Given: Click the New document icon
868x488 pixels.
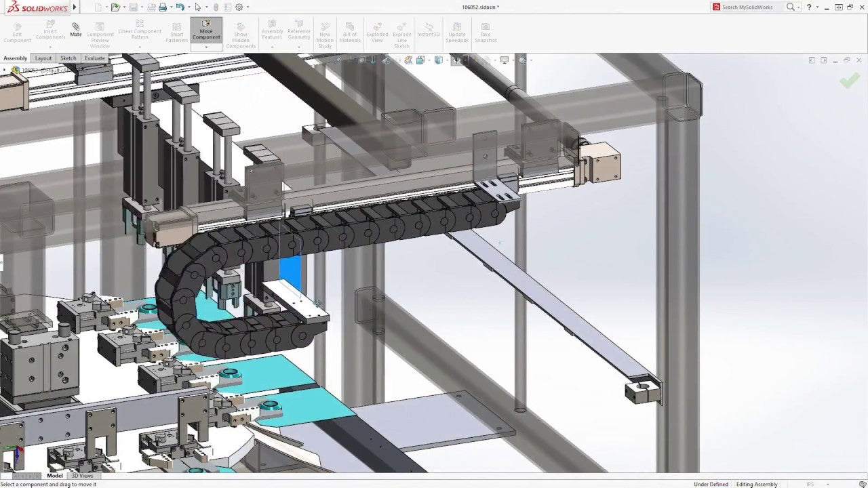Looking at the screenshot, I should [99, 7].
